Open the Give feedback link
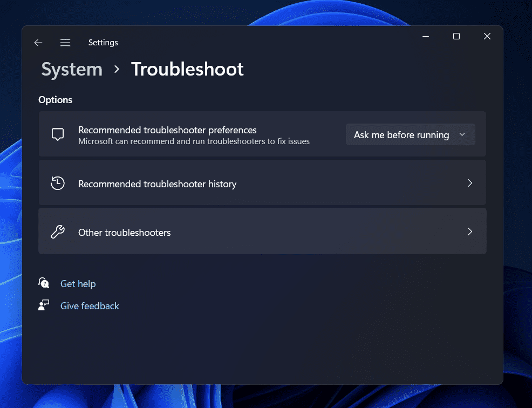Viewport: 532px width, 408px height. pyautogui.click(x=90, y=306)
